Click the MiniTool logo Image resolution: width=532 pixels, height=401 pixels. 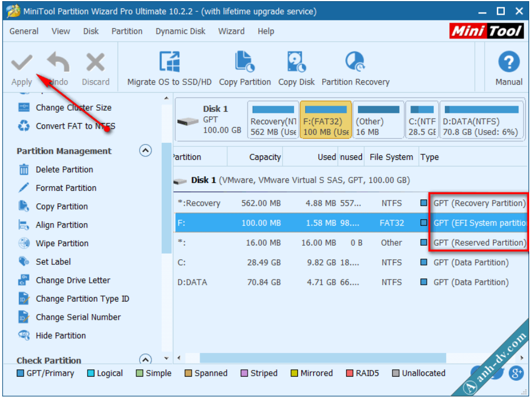pyautogui.click(x=486, y=31)
